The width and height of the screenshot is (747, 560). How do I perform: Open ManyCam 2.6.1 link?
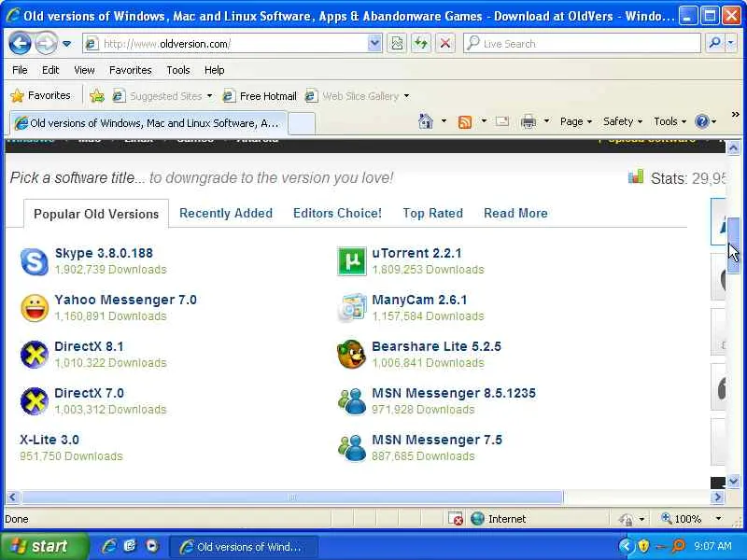tap(419, 300)
